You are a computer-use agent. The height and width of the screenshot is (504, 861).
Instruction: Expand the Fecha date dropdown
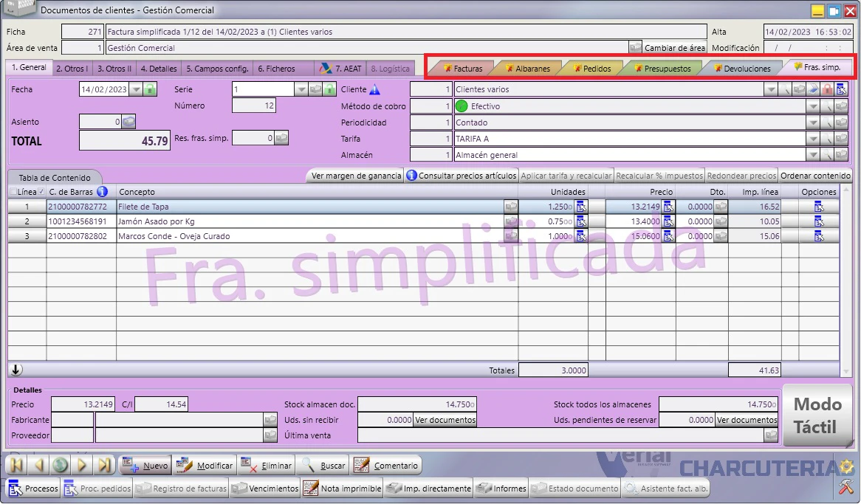136,89
